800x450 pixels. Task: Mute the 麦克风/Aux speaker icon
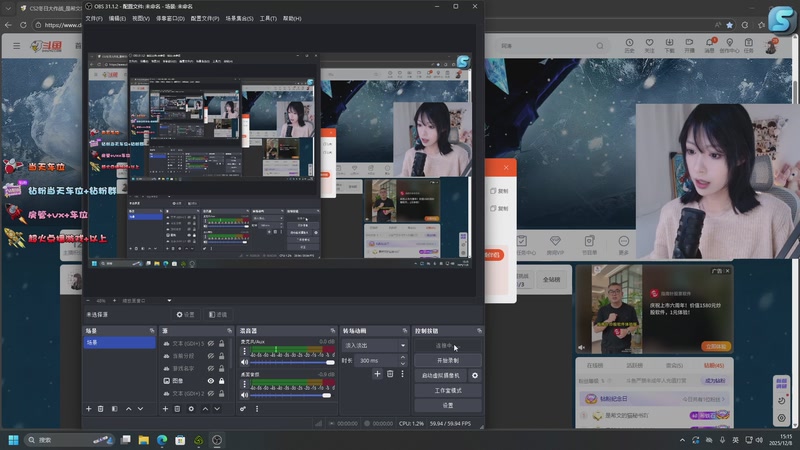click(244, 362)
